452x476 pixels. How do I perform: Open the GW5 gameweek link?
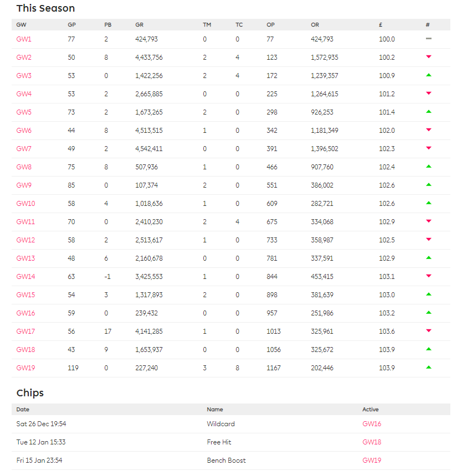[24, 112]
